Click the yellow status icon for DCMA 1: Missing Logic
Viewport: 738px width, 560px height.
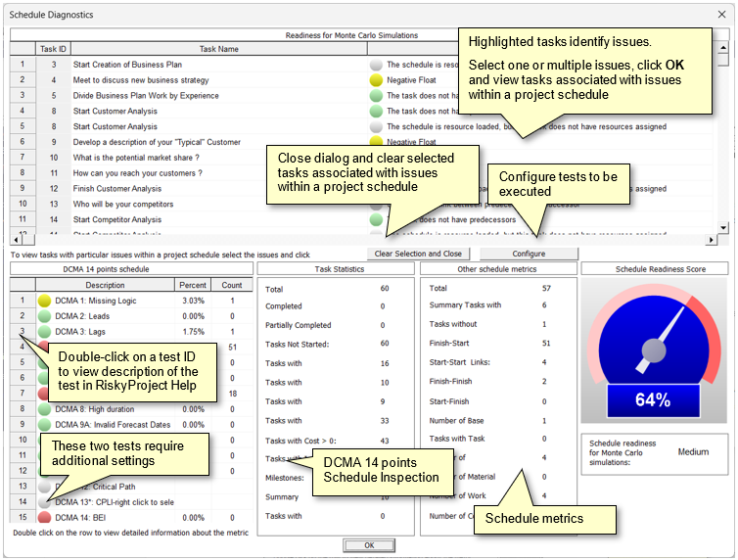point(44,301)
